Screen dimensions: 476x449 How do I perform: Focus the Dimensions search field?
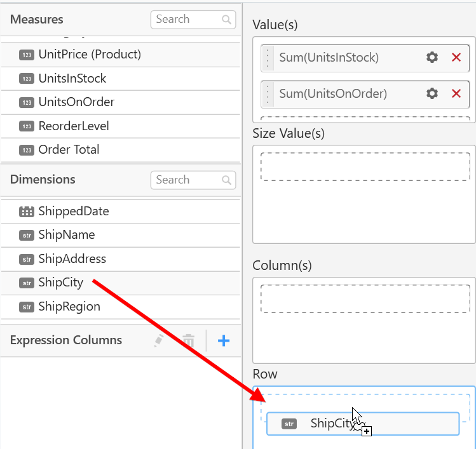(x=187, y=180)
